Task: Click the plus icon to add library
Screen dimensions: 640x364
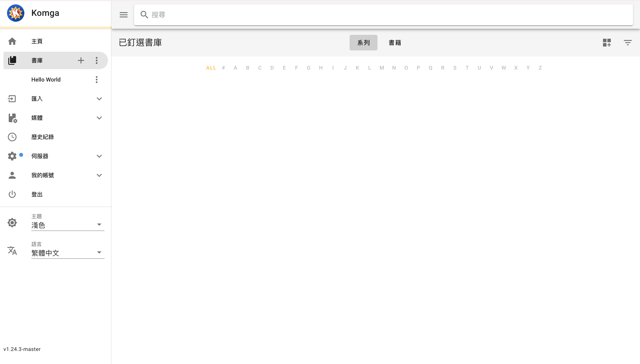Action: click(x=81, y=60)
